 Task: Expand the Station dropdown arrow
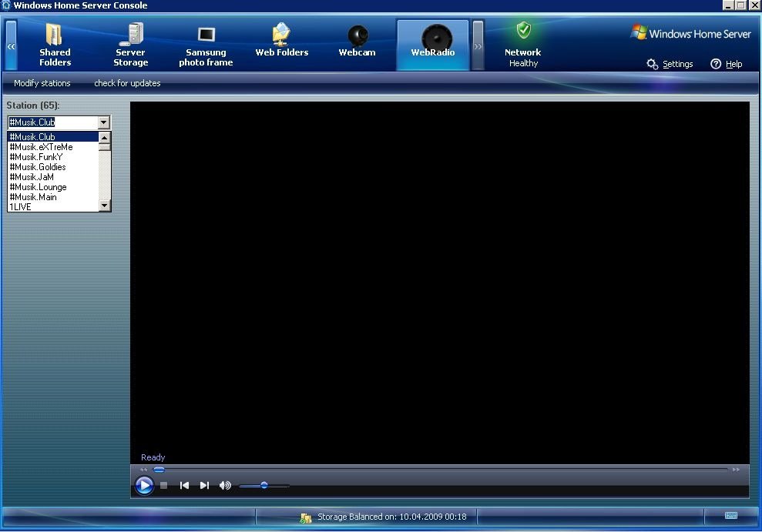click(x=103, y=122)
